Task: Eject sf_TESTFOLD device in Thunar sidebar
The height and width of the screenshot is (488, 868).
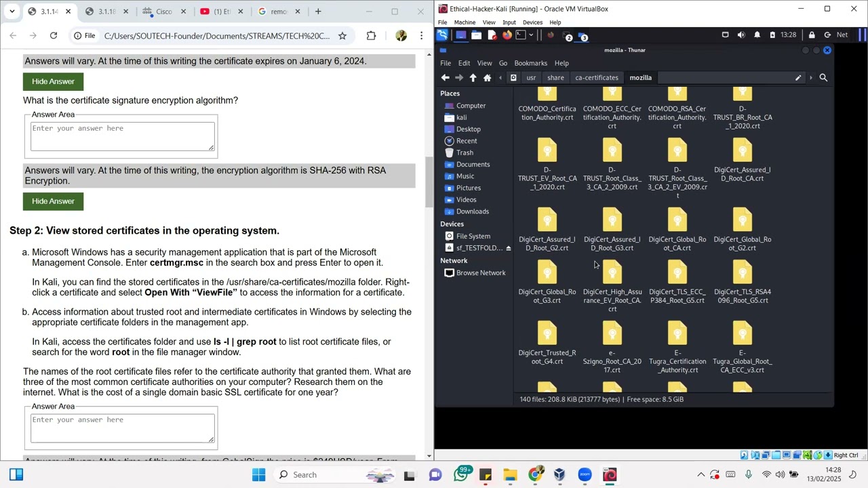Action: click(508, 248)
